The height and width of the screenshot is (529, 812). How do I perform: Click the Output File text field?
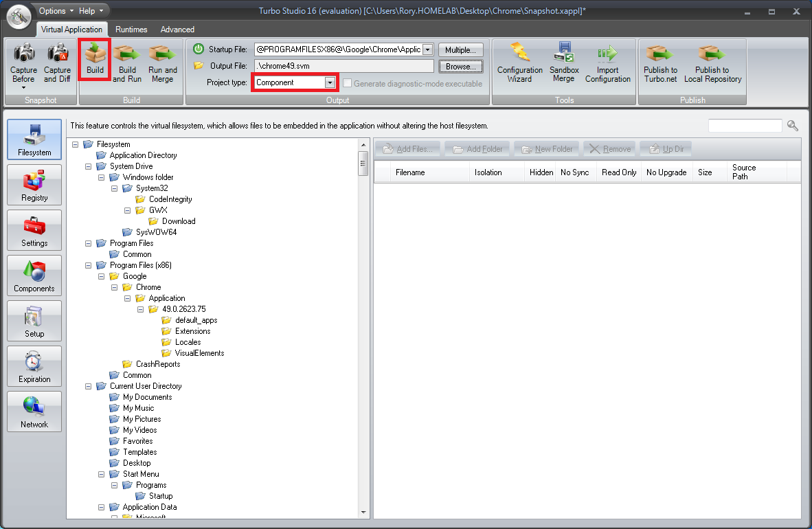pyautogui.click(x=344, y=67)
